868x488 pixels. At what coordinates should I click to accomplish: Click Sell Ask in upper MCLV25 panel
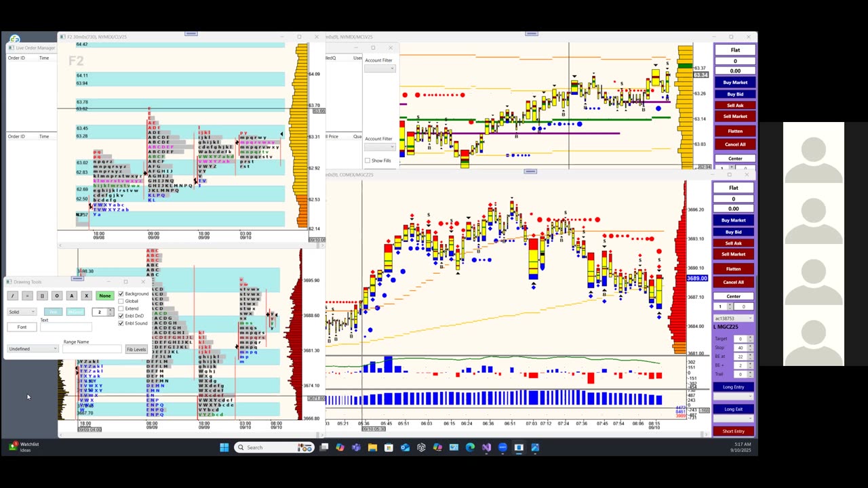pos(735,105)
